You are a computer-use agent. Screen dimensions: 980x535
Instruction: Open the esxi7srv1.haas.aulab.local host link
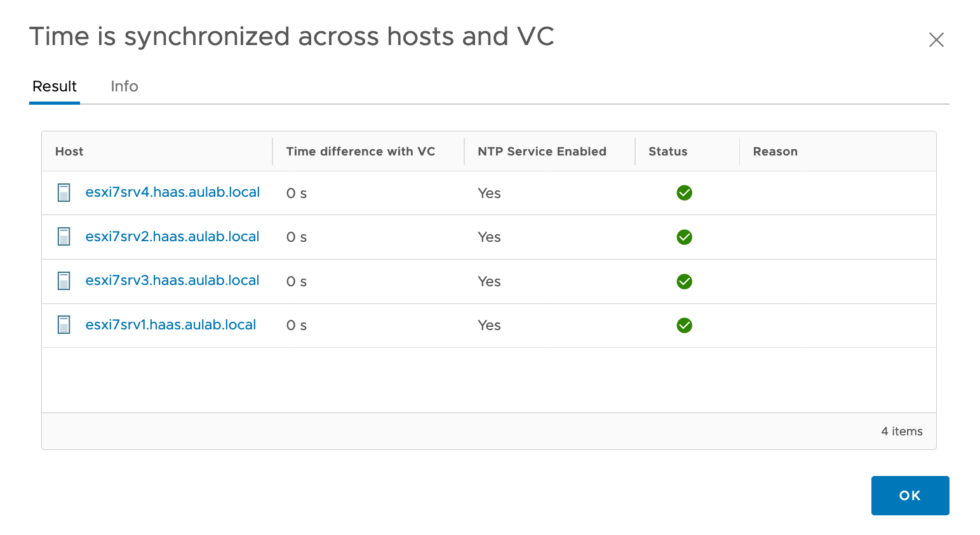click(171, 325)
